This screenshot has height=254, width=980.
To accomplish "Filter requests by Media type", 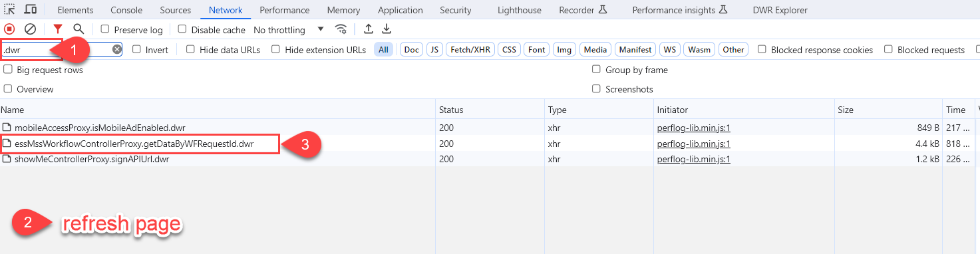I will click(x=595, y=49).
